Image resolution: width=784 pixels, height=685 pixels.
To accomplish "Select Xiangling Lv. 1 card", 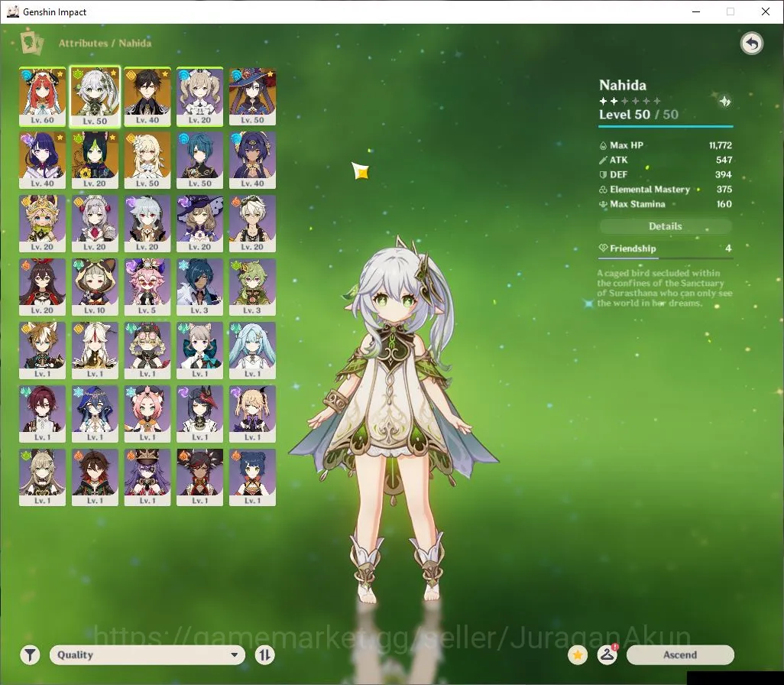I will [252, 477].
